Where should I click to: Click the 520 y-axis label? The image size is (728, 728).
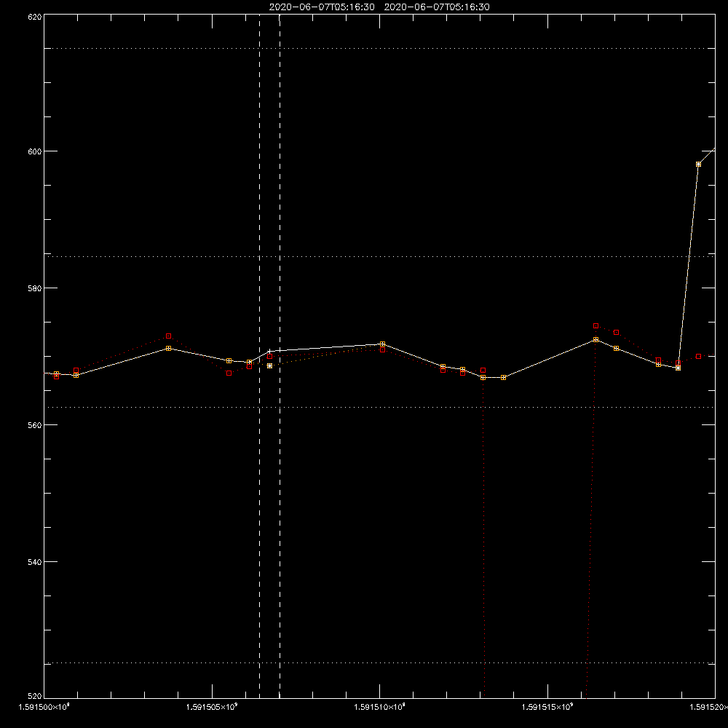35,696
